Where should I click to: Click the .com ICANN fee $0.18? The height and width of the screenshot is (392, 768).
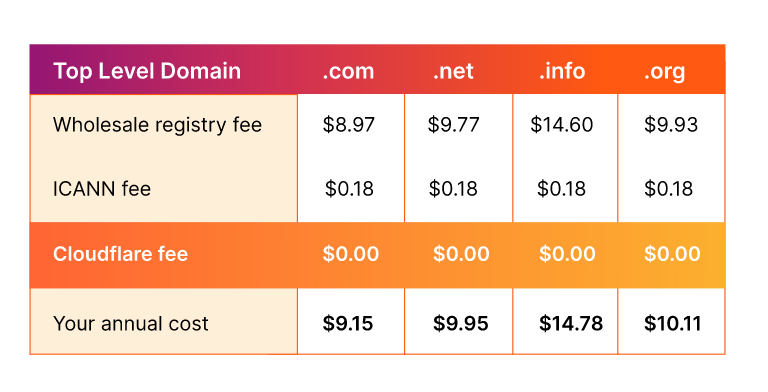tap(349, 189)
